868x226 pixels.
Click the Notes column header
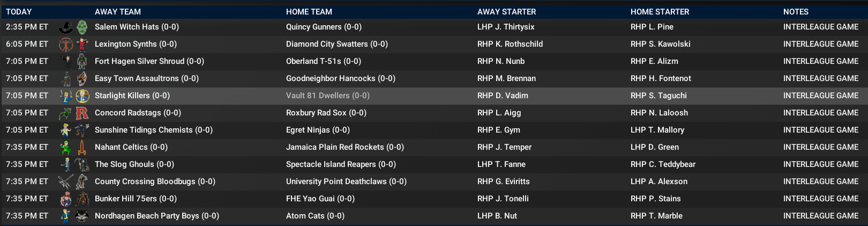click(x=796, y=11)
